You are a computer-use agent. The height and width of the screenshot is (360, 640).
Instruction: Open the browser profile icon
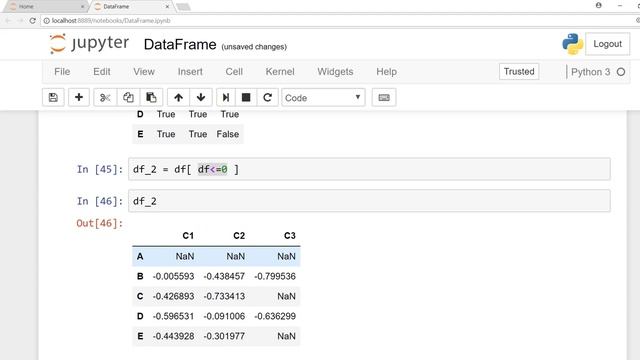pos(599,5)
